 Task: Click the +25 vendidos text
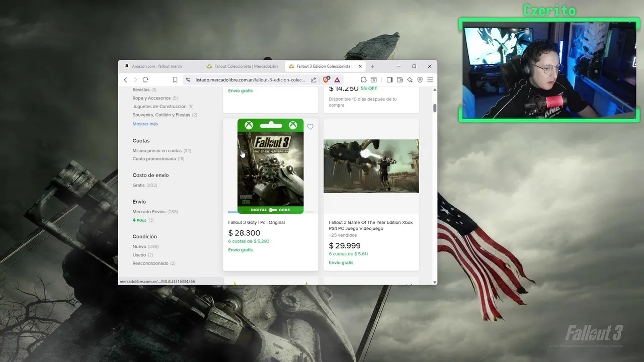[x=343, y=235]
